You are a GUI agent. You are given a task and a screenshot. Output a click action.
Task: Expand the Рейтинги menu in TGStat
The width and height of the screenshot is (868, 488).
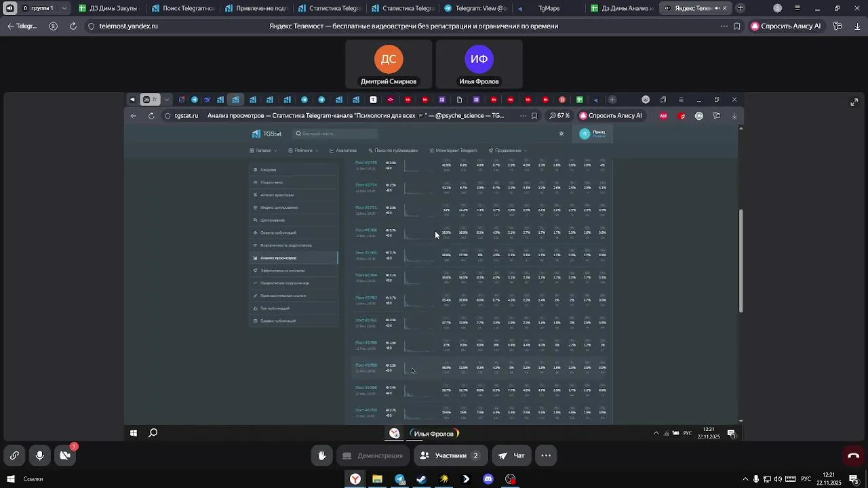pyautogui.click(x=303, y=150)
